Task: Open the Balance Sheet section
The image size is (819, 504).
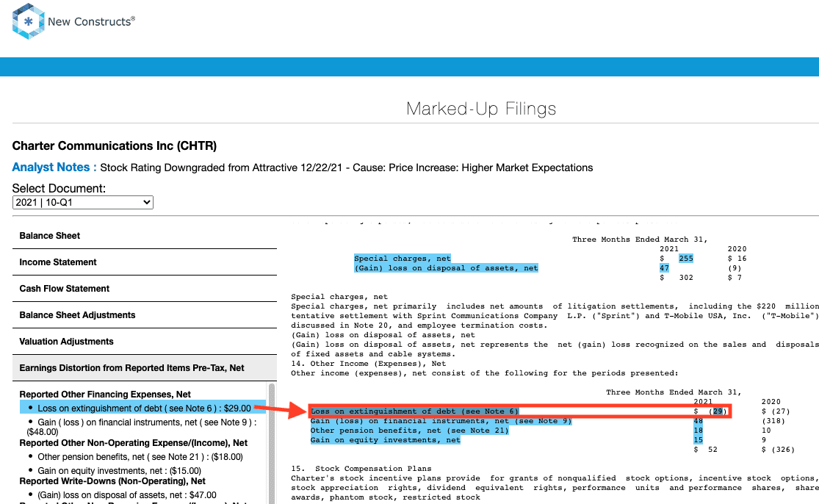Action: [x=145, y=236]
